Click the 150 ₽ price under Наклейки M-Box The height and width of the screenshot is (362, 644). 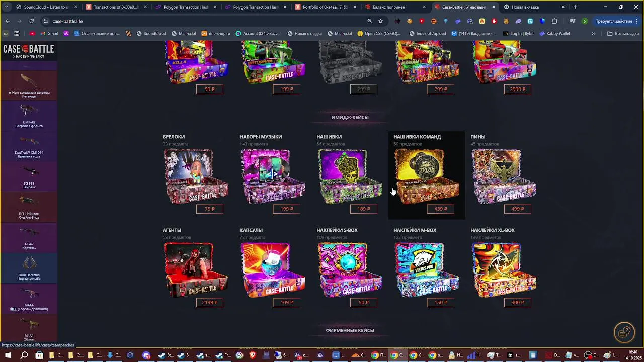pyautogui.click(x=441, y=303)
